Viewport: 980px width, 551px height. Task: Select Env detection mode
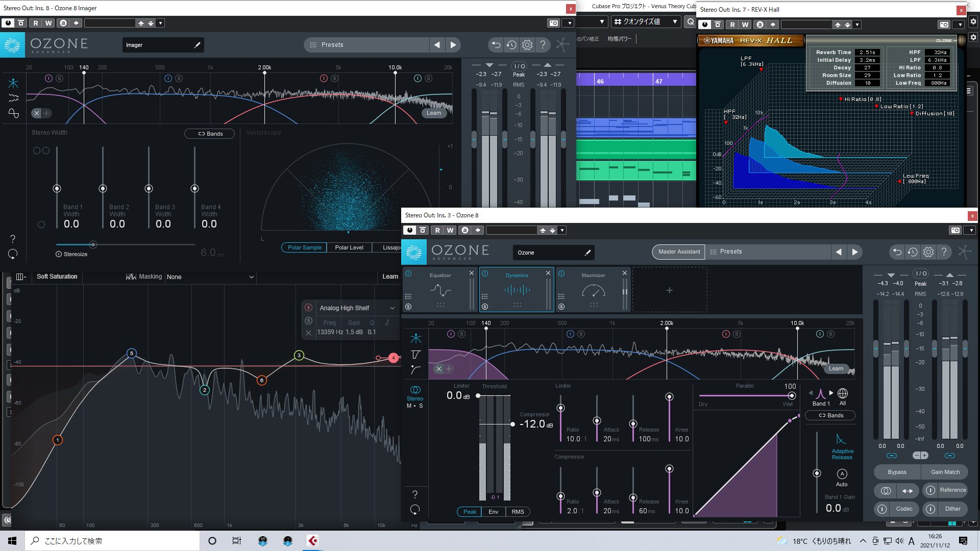pyautogui.click(x=493, y=512)
